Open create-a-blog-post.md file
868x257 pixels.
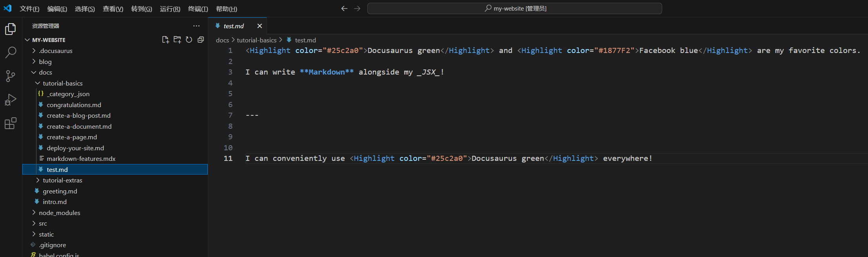(115, 115)
